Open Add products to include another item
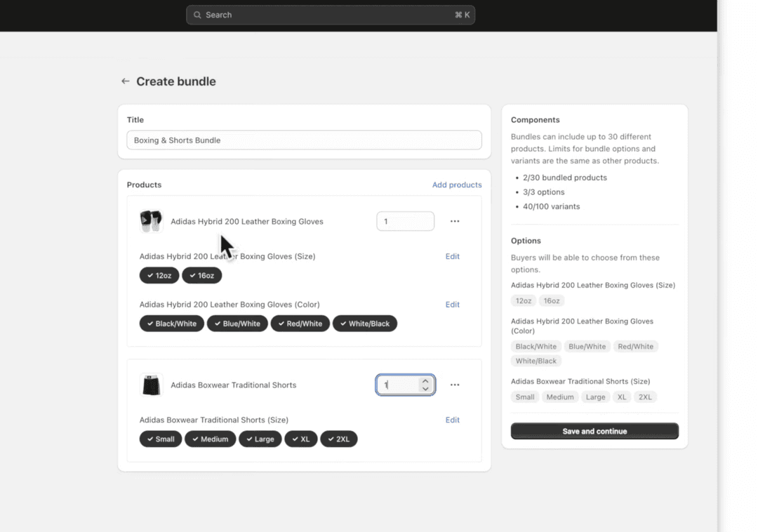The image size is (758, 532). pyautogui.click(x=457, y=185)
